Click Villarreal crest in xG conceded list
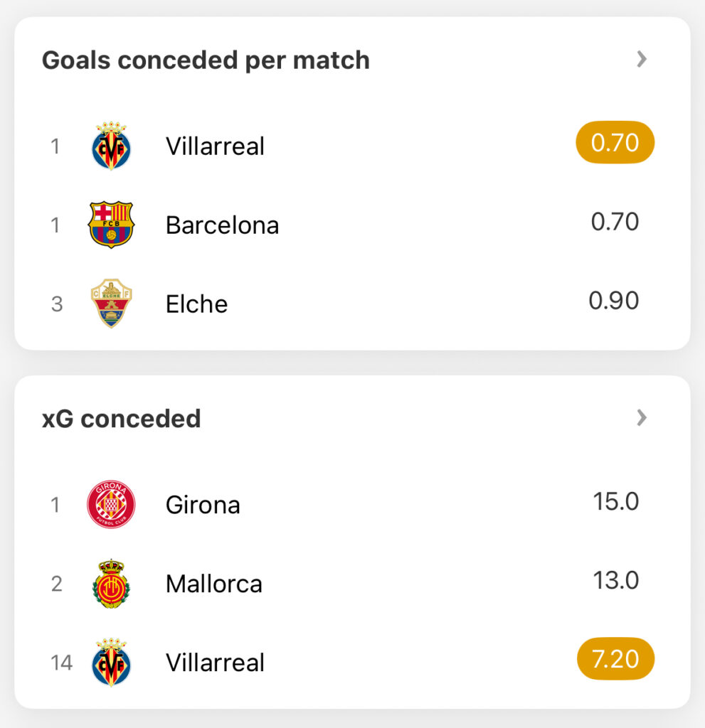Screen dimensions: 705x728 pyautogui.click(x=111, y=663)
